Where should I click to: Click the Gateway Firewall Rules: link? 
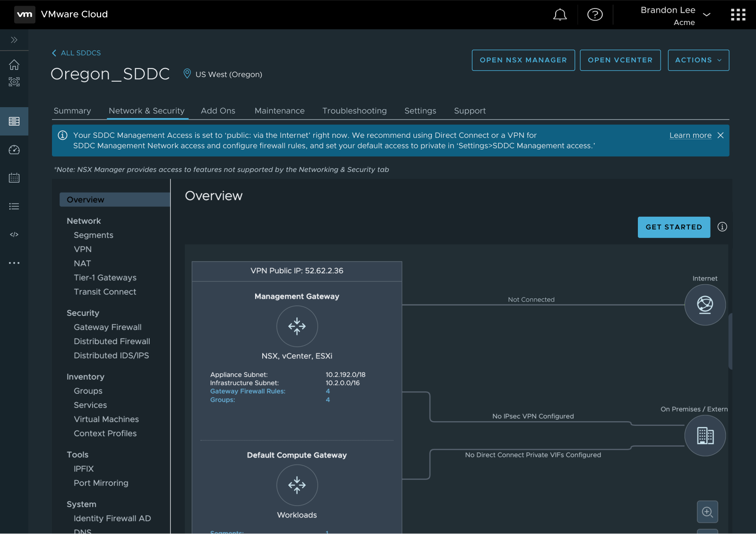coord(248,391)
